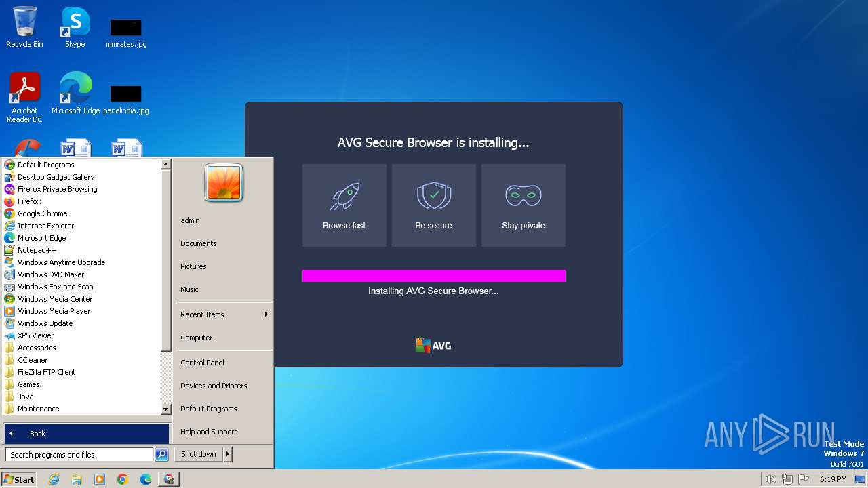Open the Shut down options arrow
Viewport: 868px width, 488px height.
pos(228,454)
